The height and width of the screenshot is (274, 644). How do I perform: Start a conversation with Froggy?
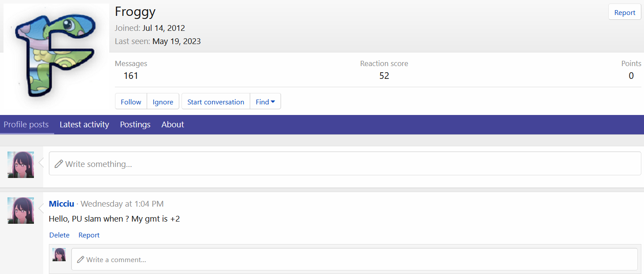tap(216, 102)
